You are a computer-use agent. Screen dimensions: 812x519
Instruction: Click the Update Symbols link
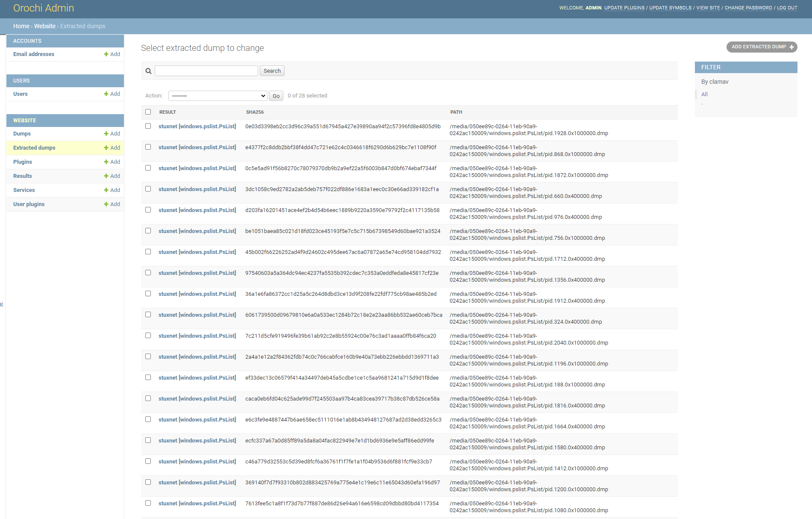(x=670, y=8)
